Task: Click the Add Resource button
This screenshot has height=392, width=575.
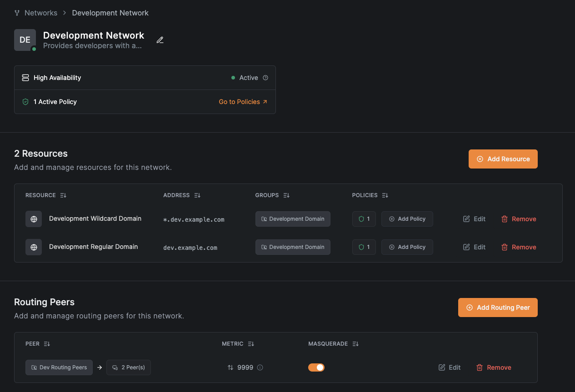Action: [x=503, y=159]
